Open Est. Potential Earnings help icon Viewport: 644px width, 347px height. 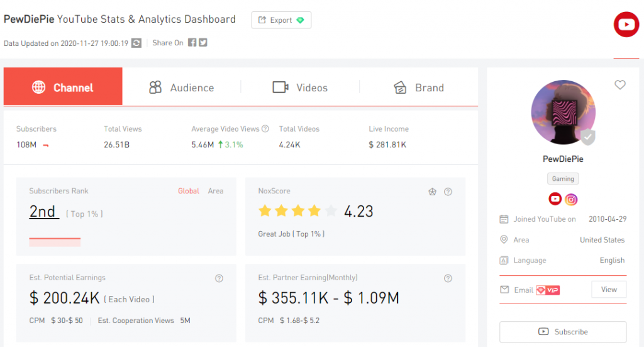pos(219,278)
